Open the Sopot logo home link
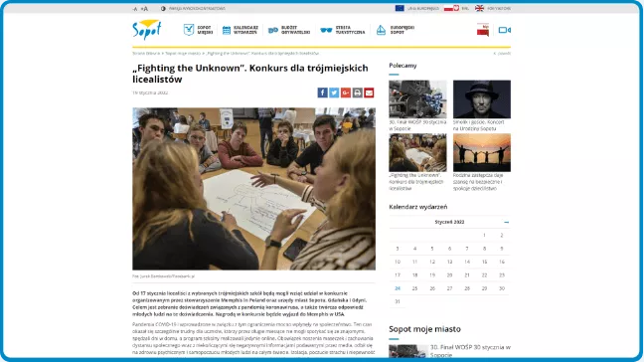The width and height of the screenshot is (644, 362). (x=147, y=30)
